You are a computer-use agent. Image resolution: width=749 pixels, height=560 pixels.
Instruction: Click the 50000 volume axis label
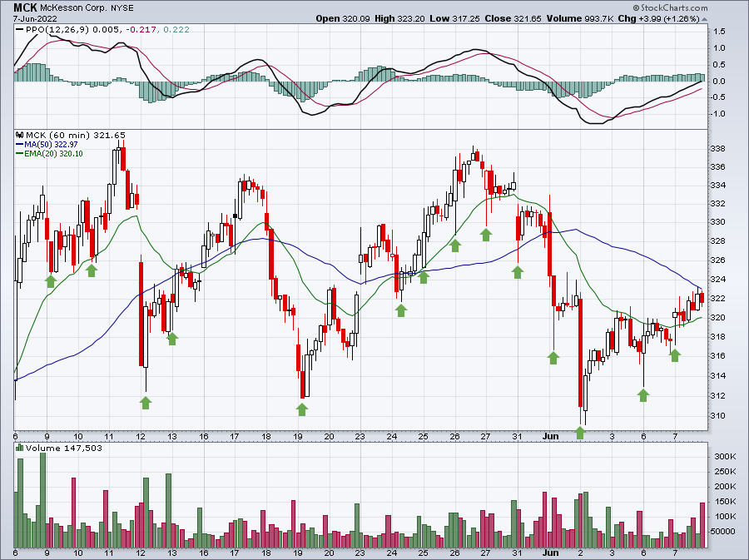click(723, 532)
